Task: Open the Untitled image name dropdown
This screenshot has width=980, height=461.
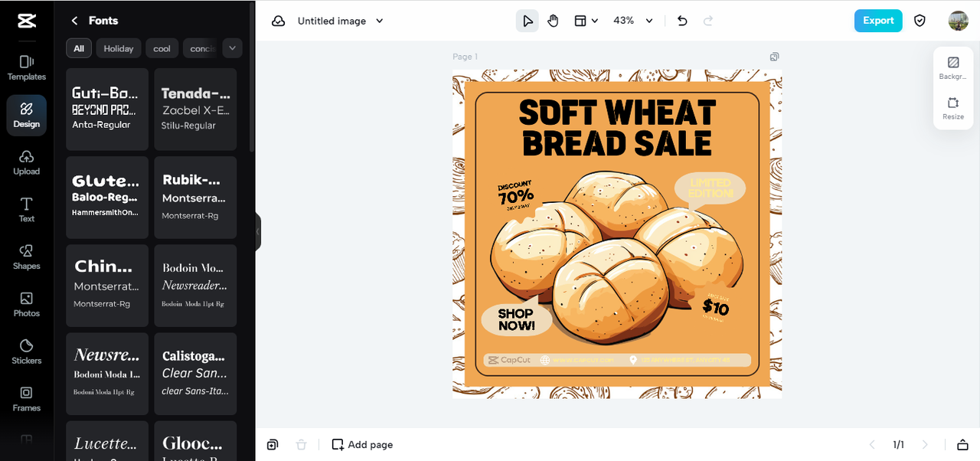Action: click(341, 21)
